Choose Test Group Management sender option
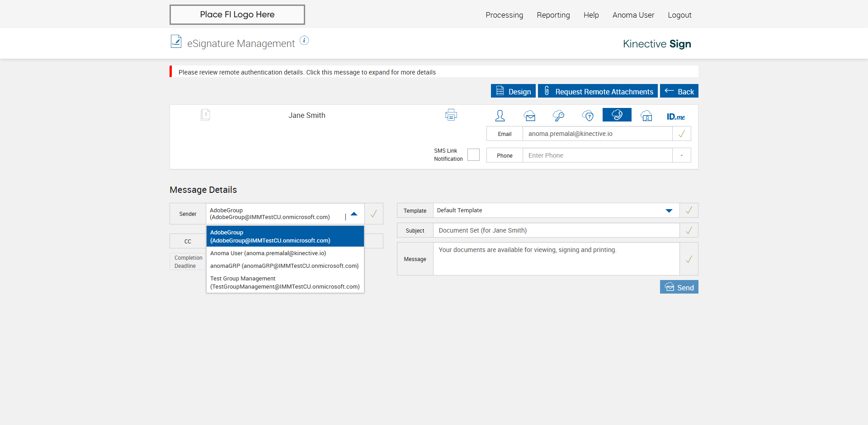This screenshot has width=868, height=425. pyautogui.click(x=284, y=283)
